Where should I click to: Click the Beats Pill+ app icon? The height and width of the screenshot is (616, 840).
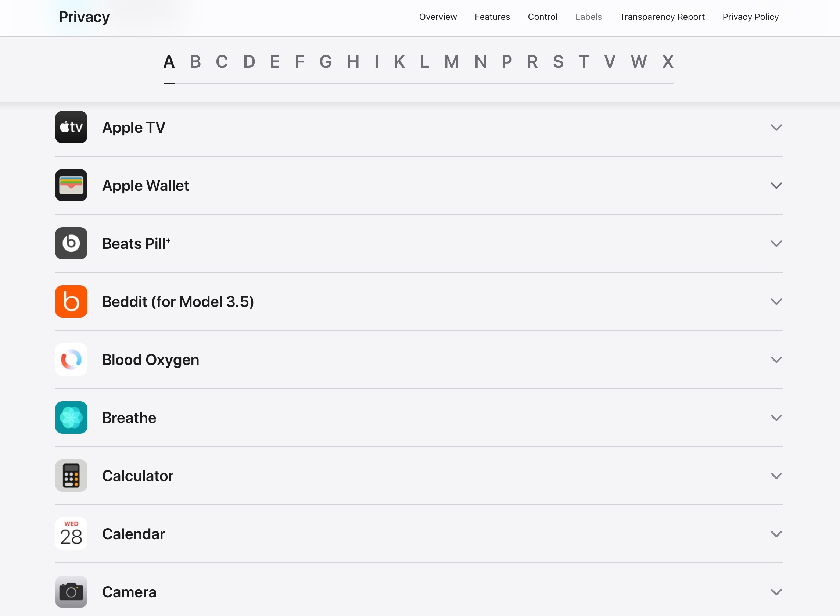pos(71,243)
